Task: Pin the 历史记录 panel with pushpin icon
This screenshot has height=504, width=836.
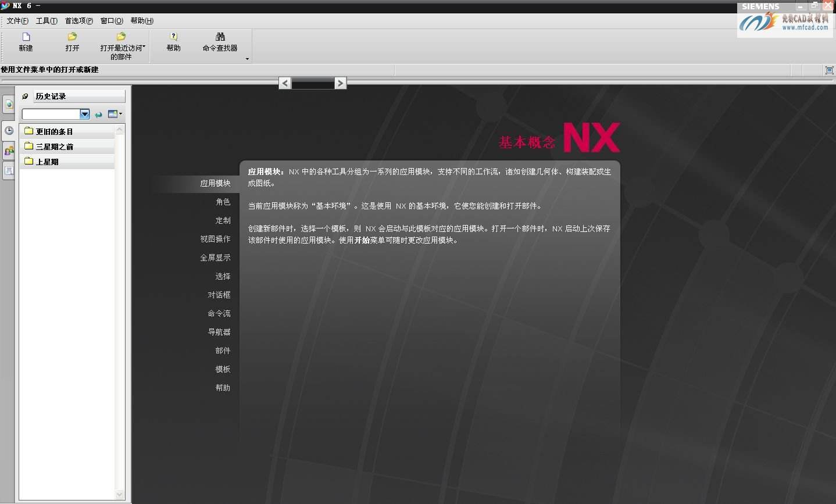Action: point(25,96)
